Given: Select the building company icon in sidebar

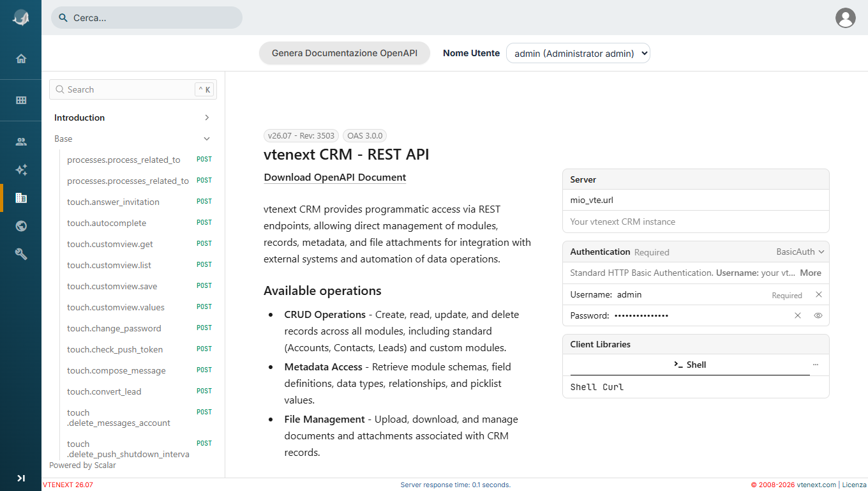Looking at the screenshot, I should tap(21, 198).
